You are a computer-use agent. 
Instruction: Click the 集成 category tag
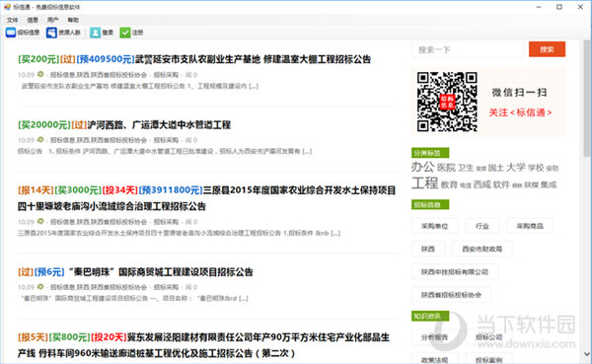(549, 184)
